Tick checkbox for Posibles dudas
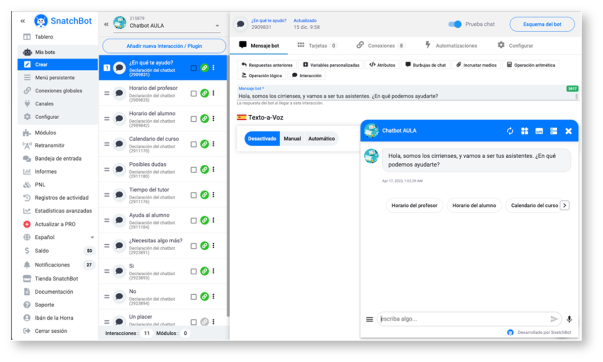This screenshot has height=362, width=603. [194, 170]
